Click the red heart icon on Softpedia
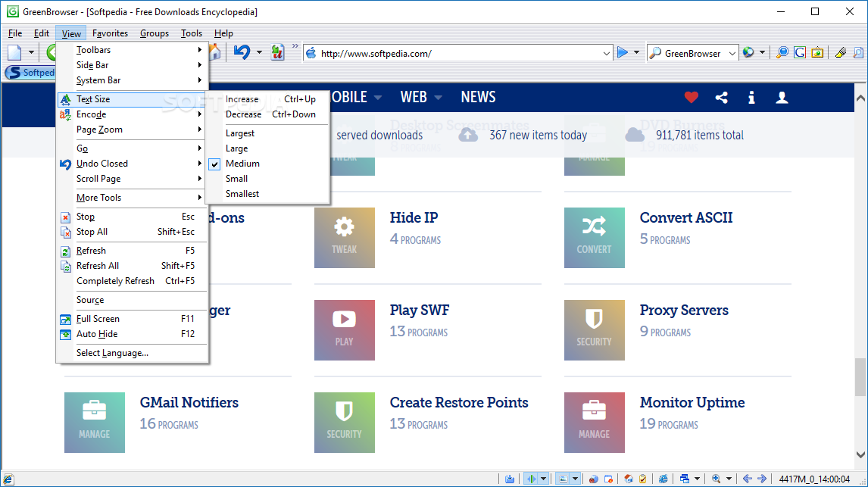 point(692,98)
